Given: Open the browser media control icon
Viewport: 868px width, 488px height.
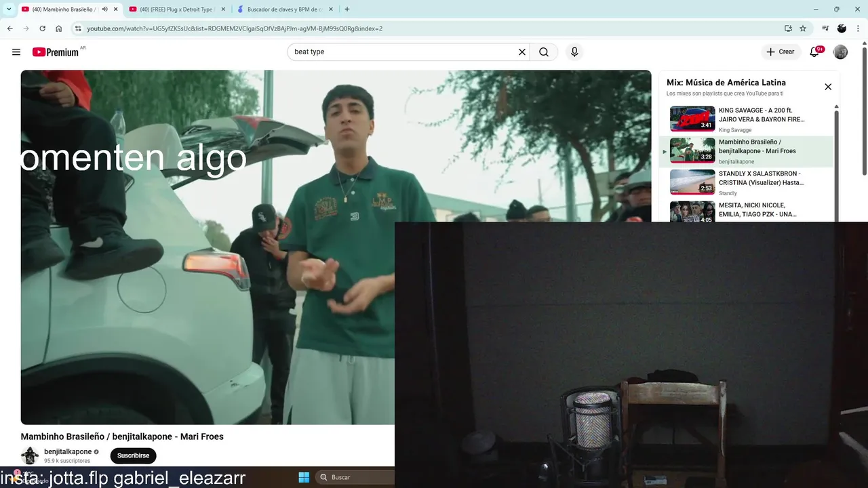Looking at the screenshot, I should 825,28.
